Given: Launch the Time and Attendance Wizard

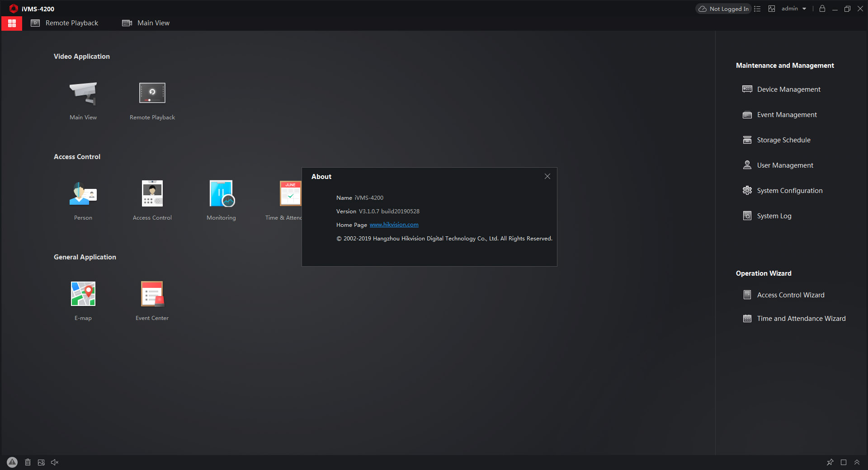Looking at the screenshot, I should (794, 319).
